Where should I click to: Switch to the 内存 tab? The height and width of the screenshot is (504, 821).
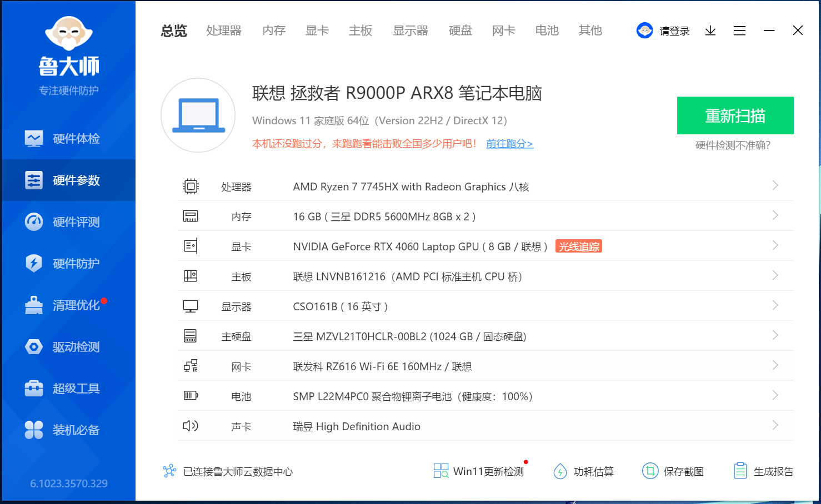[274, 31]
